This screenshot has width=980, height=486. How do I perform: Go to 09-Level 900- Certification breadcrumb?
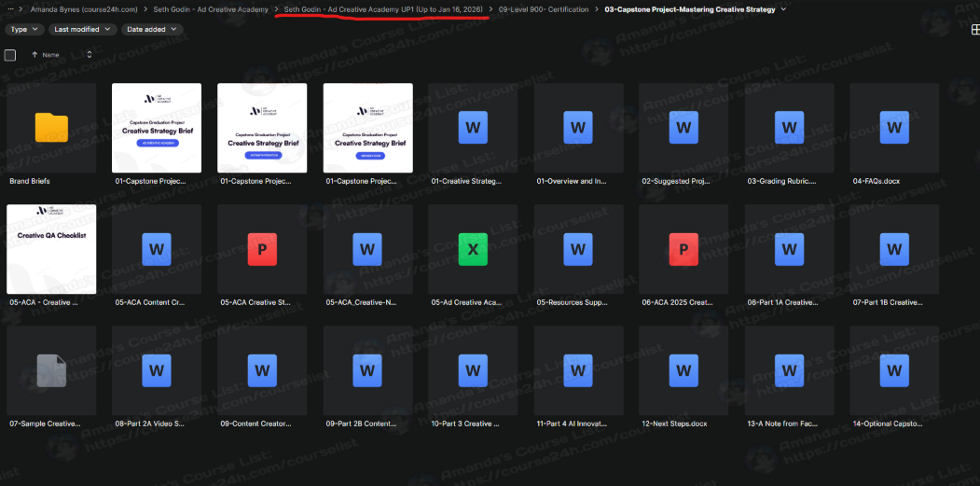pyautogui.click(x=544, y=9)
